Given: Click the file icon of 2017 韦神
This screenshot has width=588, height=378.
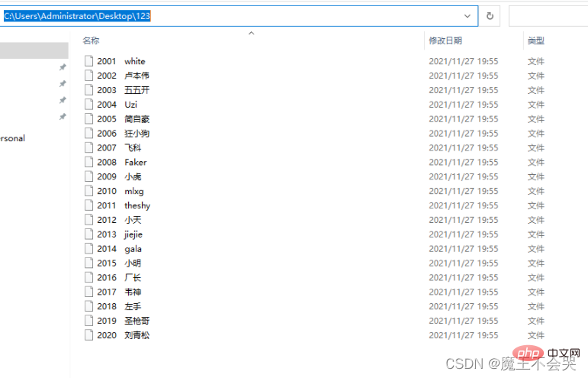Looking at the screenshot, I should [x=89, y=292].
